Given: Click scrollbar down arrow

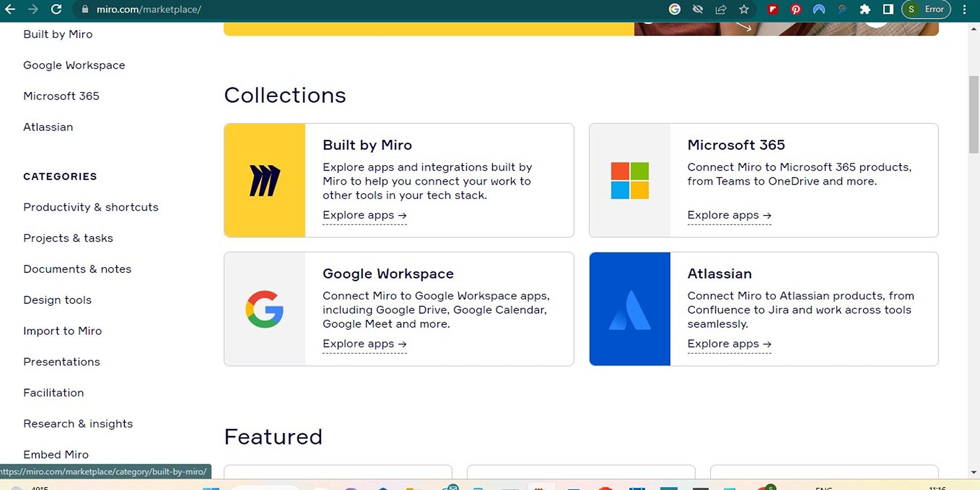Looking at the screenshot, I should pos(974,472).
